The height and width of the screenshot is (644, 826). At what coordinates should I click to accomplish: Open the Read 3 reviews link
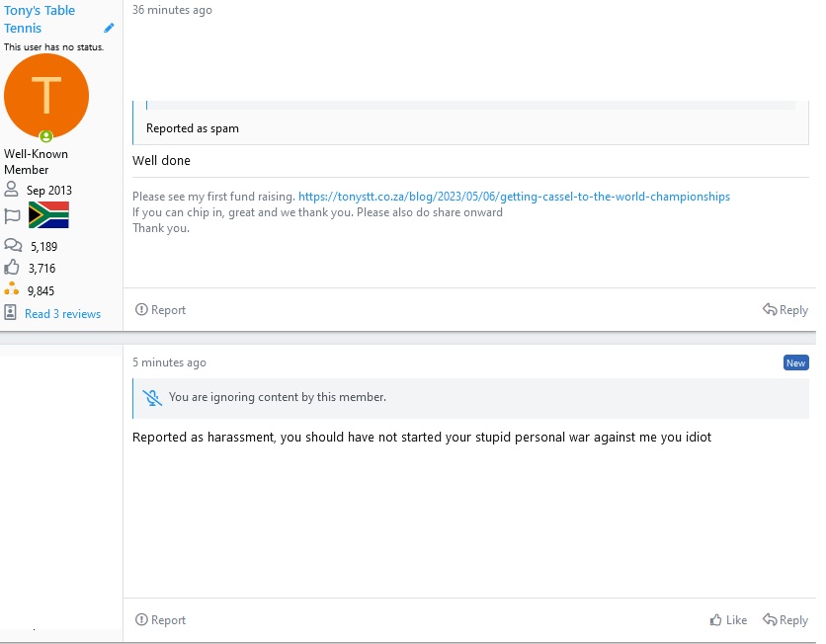tap(62, 314)
